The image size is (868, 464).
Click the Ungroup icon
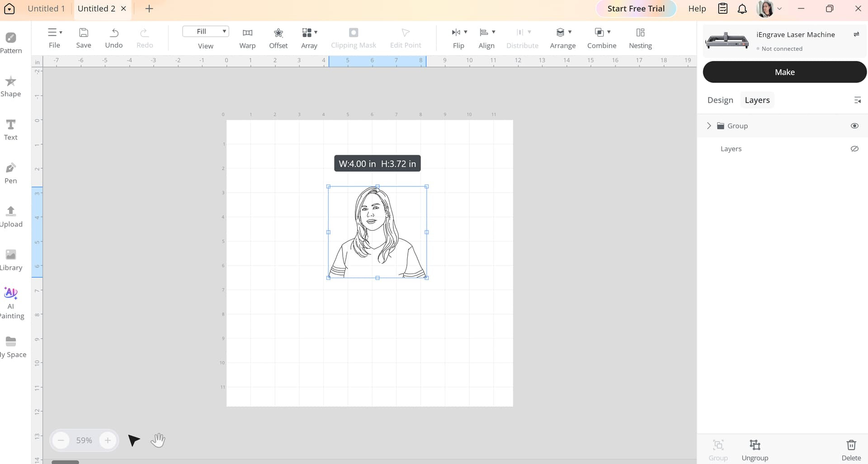point(755,450)
